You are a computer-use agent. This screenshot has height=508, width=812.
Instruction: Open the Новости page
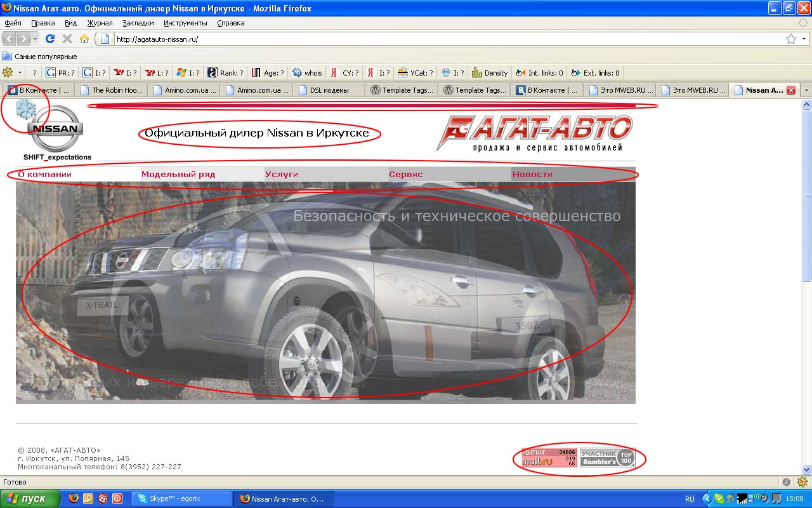coord(532,175)
